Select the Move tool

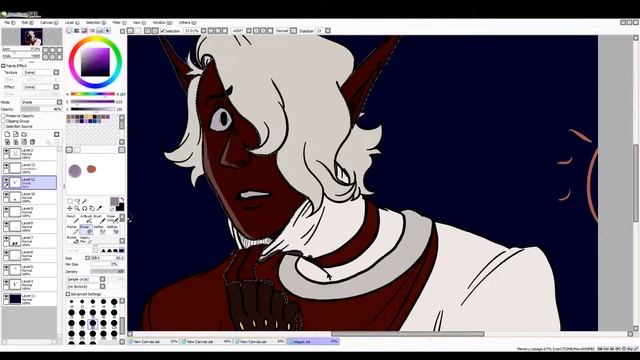pos(70,208)
